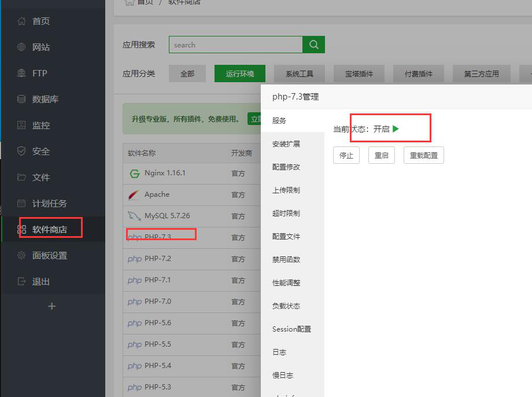532x397 pixels.
Task: Click the 停止 button
Action: tap(346, 156)
